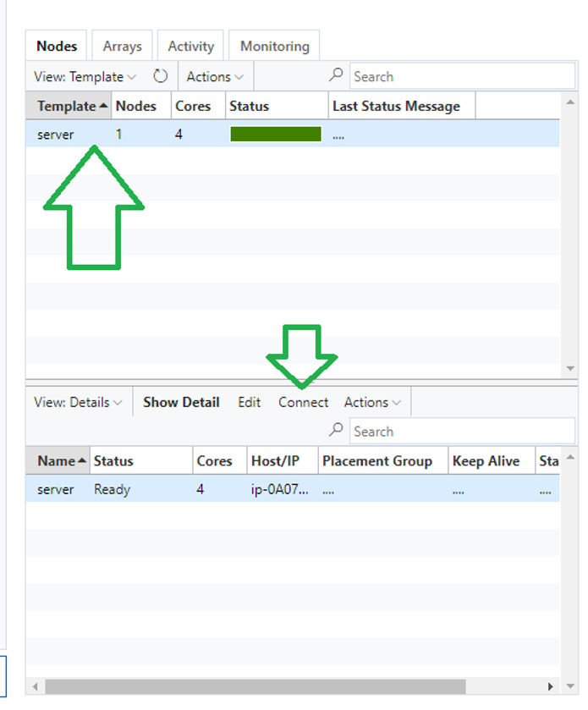
Task: Refresh the nodes list with circular arrow icon
Action: tap(160, 76)
